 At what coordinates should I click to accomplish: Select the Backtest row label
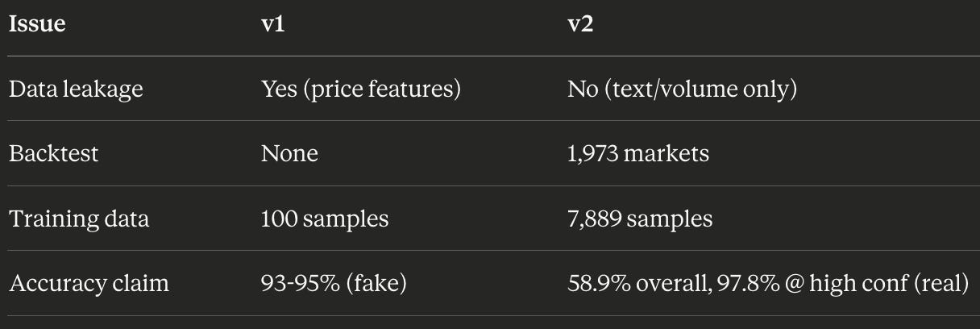[x=53, y=153]
